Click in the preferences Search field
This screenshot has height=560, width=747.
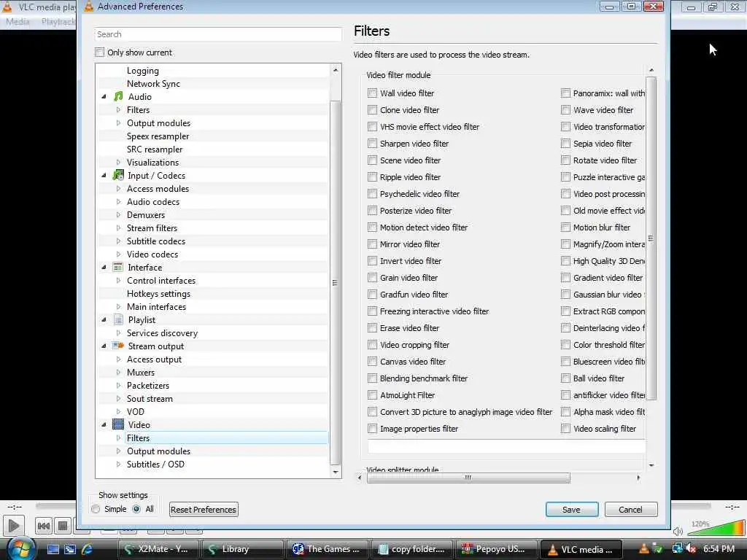(218, 34)
